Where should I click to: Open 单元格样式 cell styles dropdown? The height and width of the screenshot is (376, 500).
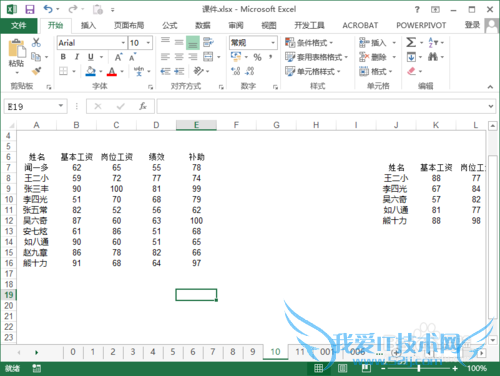(x=313, y=71)
